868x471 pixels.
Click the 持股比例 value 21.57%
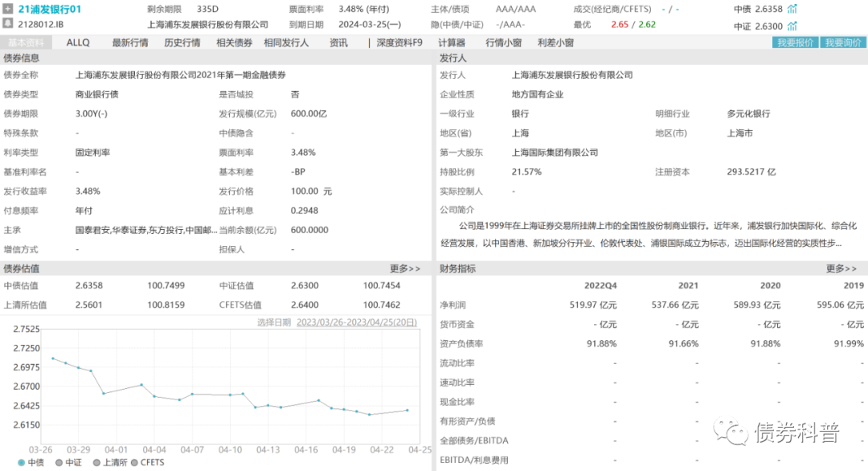click(526, 171)
